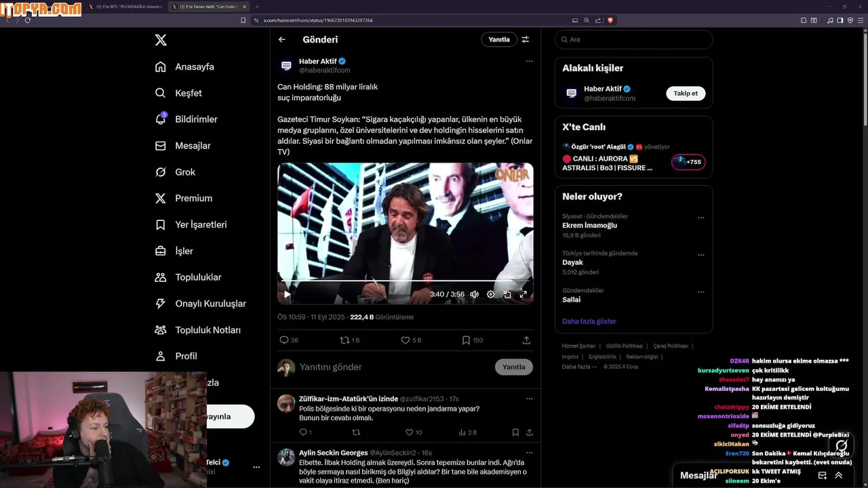Open options for Sallai trend

[x=701, y=293]
